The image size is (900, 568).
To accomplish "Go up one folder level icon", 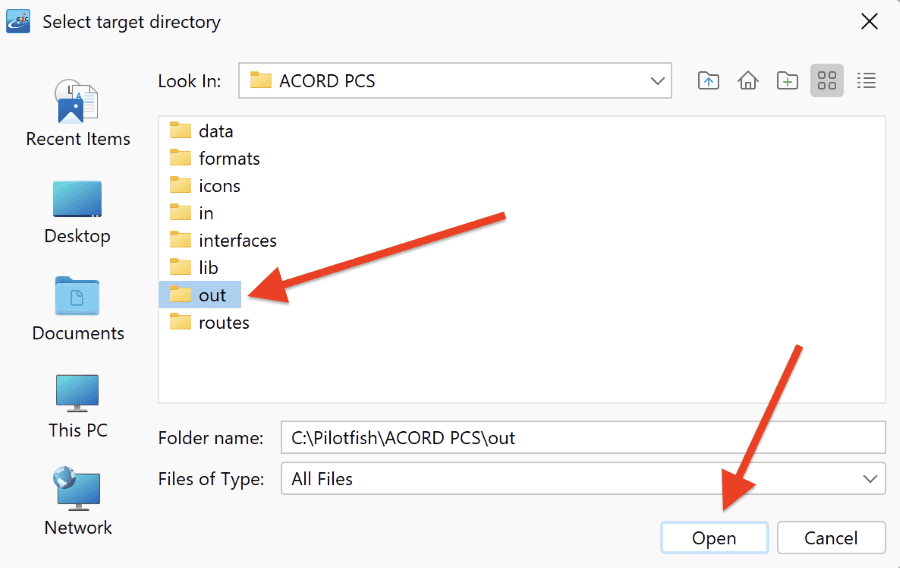I will (x=708, y=81).
